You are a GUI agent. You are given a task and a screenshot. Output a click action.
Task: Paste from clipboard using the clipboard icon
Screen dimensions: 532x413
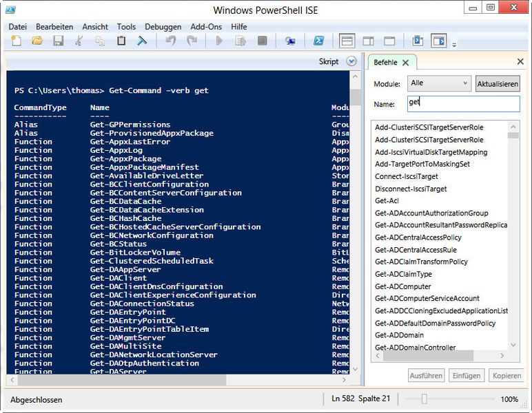click(121, 41)
